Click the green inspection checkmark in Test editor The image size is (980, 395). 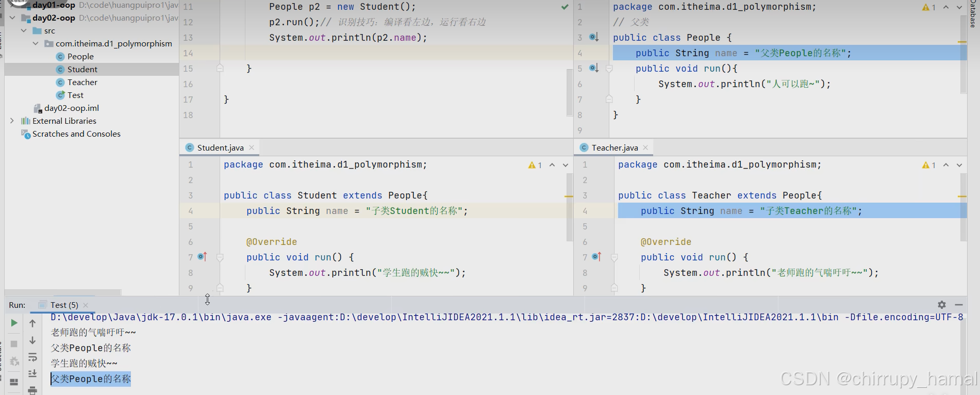point(565,7)
